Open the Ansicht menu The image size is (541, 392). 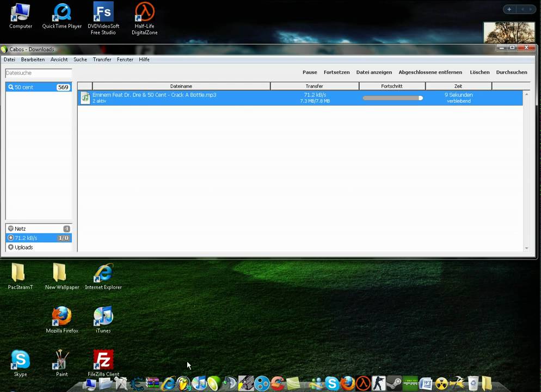coord(59,59)
